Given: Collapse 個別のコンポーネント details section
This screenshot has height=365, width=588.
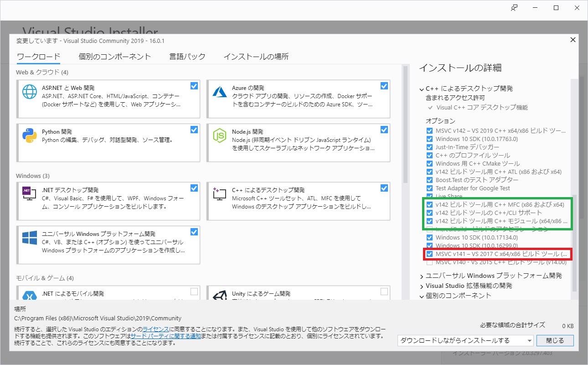Looking at the screenshot, I should click(x=422, y=296).
